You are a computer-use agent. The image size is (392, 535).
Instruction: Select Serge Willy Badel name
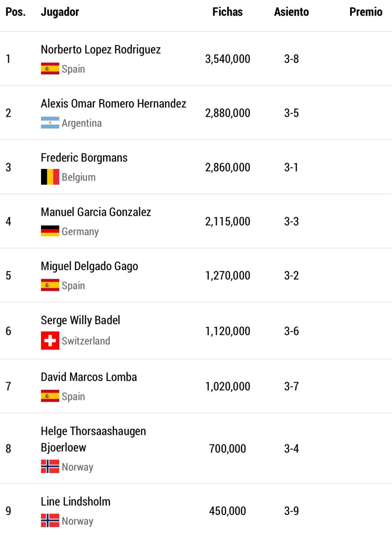pyautogui.click(x=81, y=320)
